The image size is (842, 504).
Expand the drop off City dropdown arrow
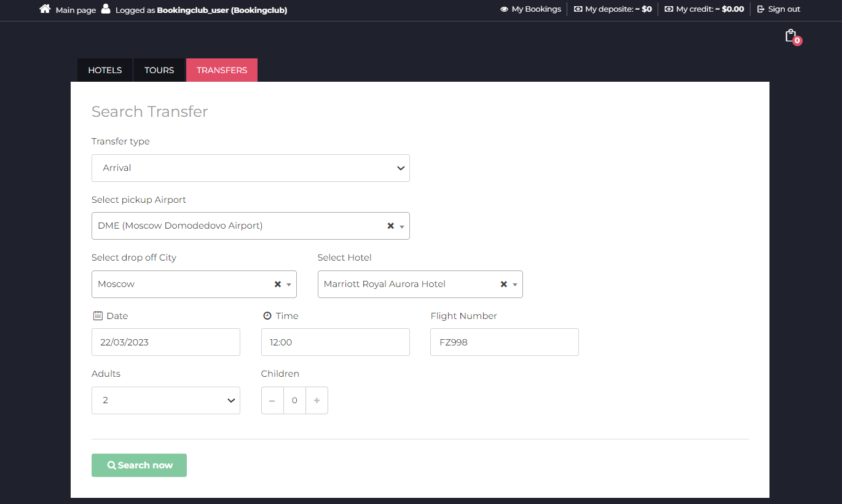coord(289,285)
